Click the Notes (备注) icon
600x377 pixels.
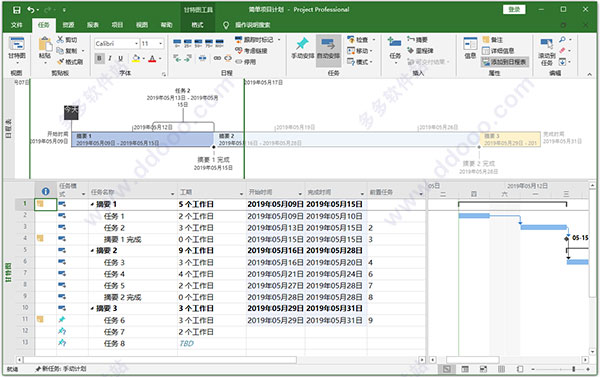[486, 39]
